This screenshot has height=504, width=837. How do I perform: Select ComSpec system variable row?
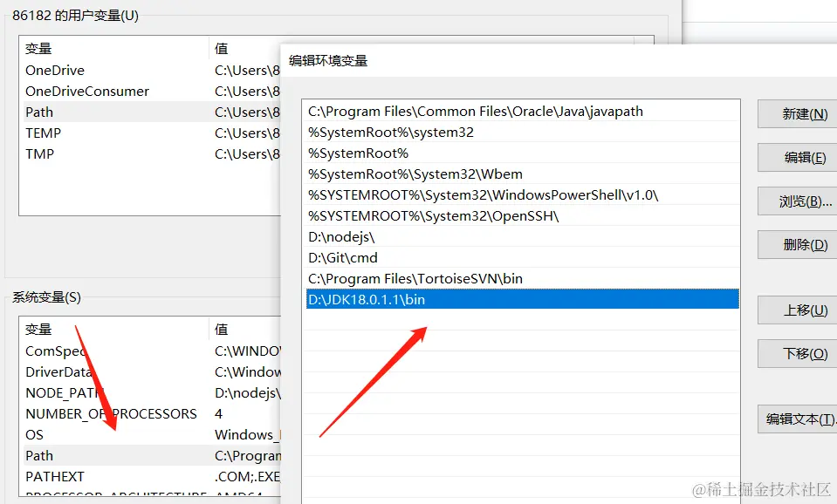click(x=150, y=351)
